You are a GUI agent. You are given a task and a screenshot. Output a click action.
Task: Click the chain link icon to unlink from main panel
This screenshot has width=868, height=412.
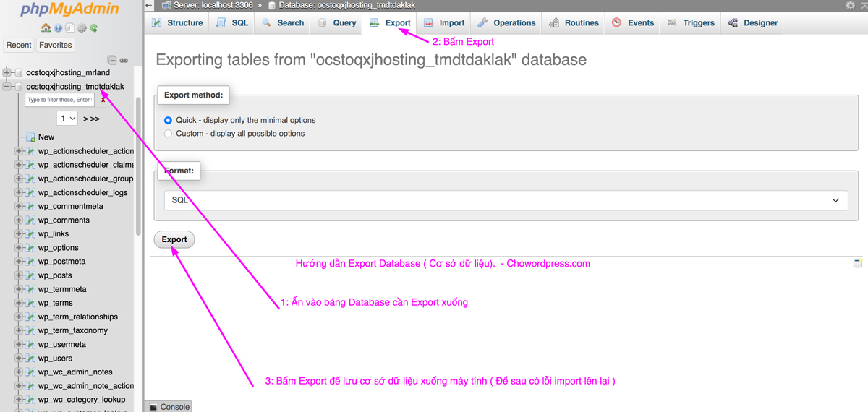pos(124,60)
